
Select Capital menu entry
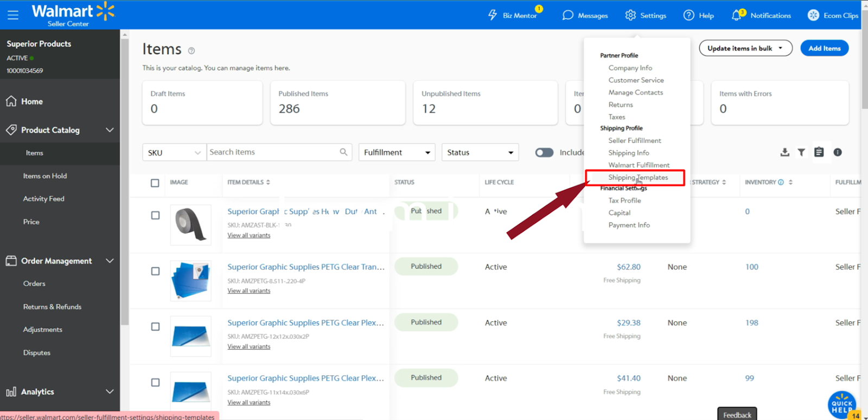(x=619, y=213)
